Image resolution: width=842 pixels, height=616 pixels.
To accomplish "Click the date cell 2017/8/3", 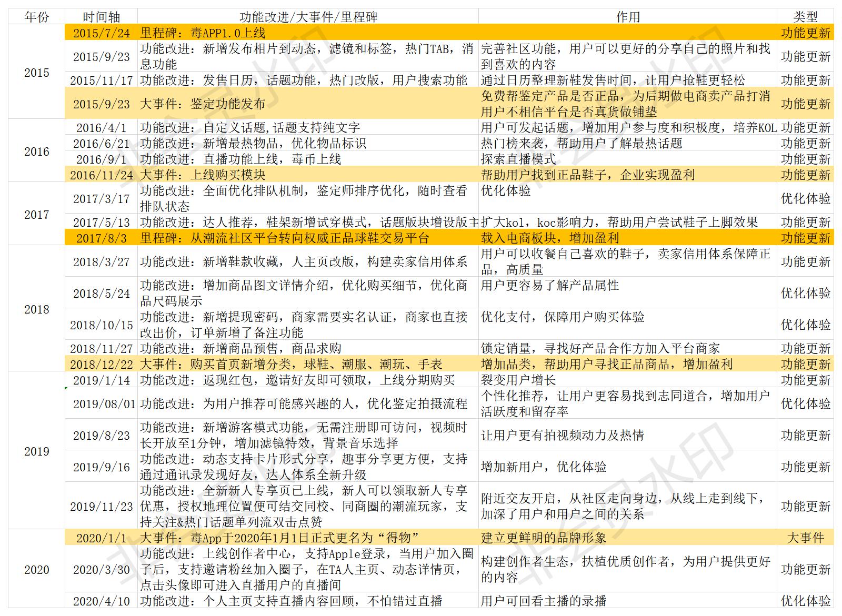I will (102, 237).
